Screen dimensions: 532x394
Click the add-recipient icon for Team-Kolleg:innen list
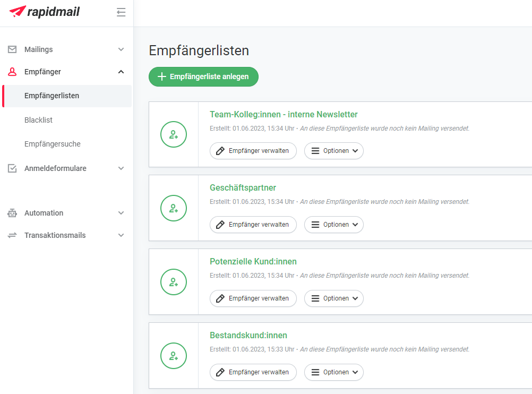point(174,134)
